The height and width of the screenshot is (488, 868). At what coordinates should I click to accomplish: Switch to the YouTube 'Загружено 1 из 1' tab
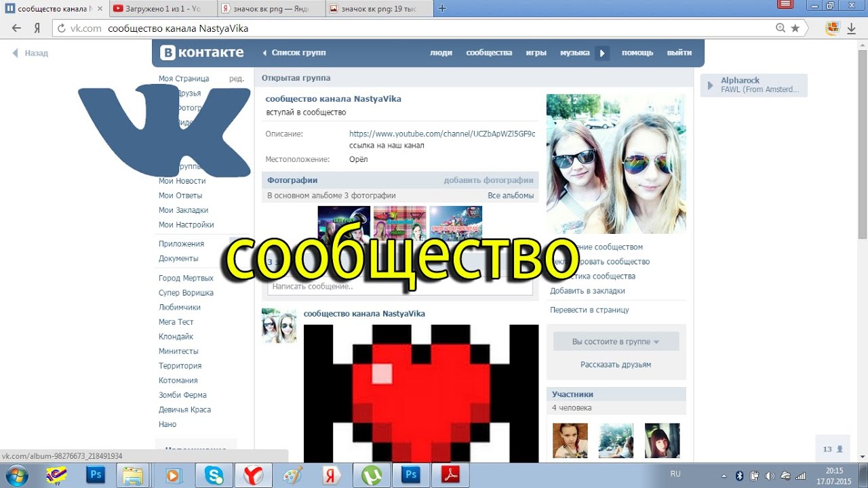tap(162, 9)
